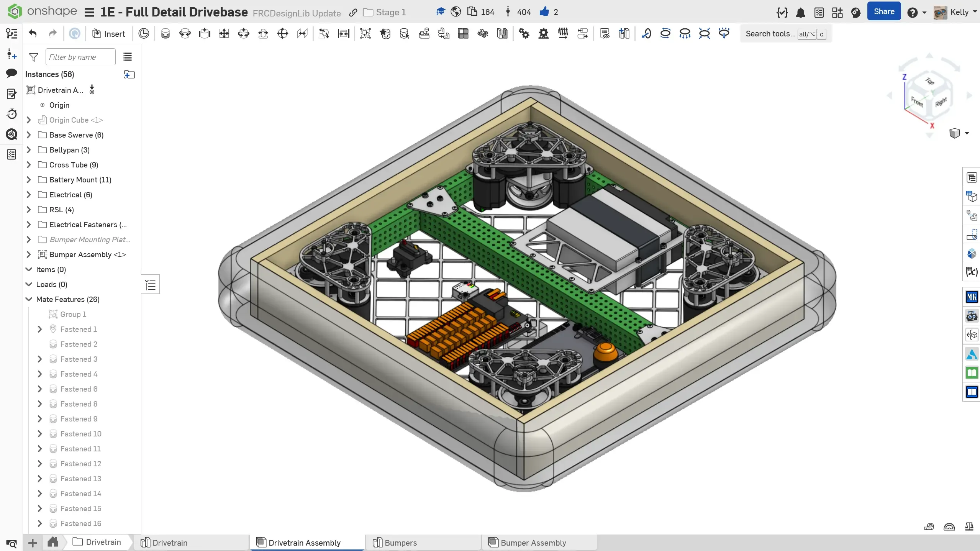Image resolution: width=980 pixels, height=551 pixels.
Task: Collapse the Mate Features section
Action: pos(29,299)
